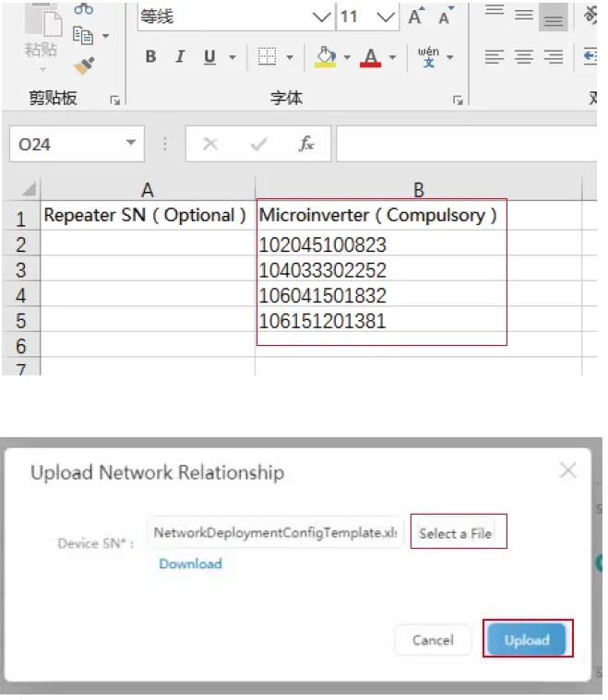Click cell 'Repeater SN ( Optional )'
The image size is (608, 700).
click(148, 216)
